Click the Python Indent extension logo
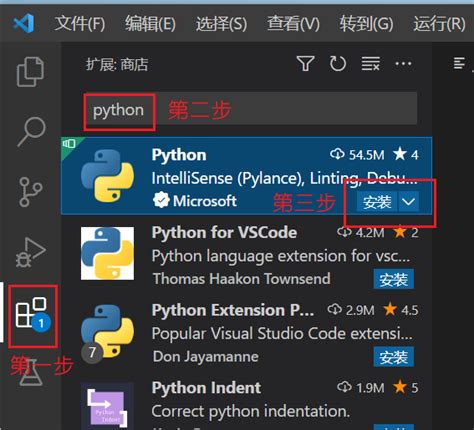474x430 pixels. [107, 406]
